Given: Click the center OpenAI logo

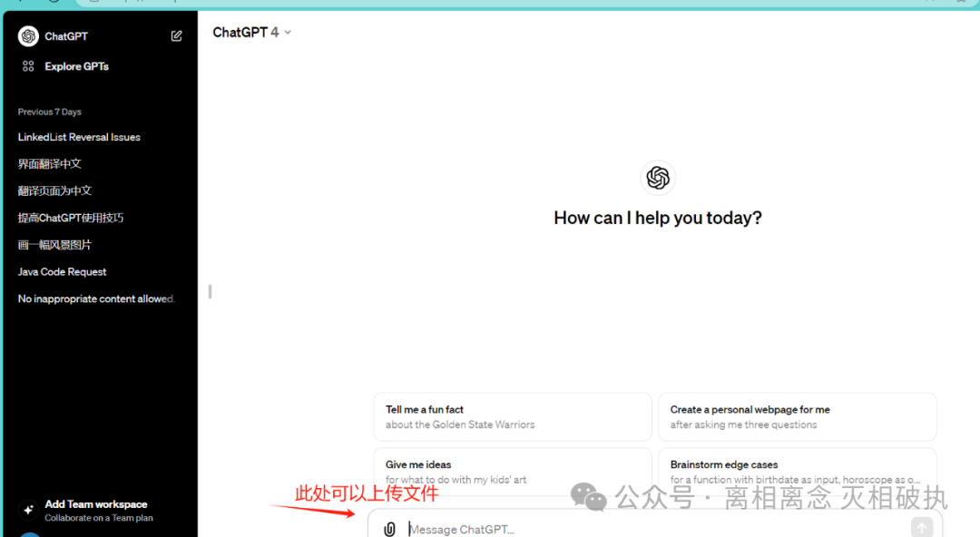Looking at the screenshot, I should 658,178.
